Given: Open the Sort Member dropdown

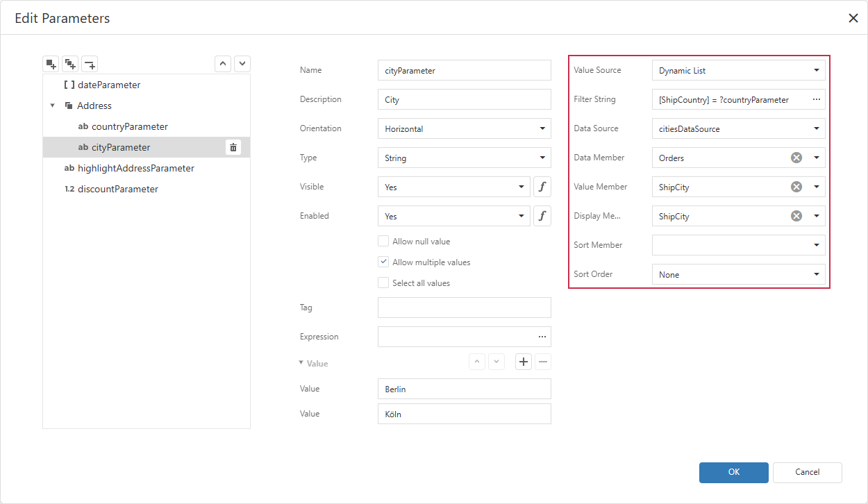Looking at the screenshot, I should click(739, 245).
